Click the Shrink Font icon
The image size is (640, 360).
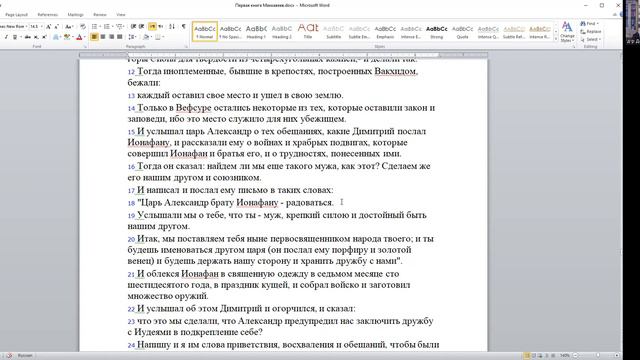(x=56, y=27)
